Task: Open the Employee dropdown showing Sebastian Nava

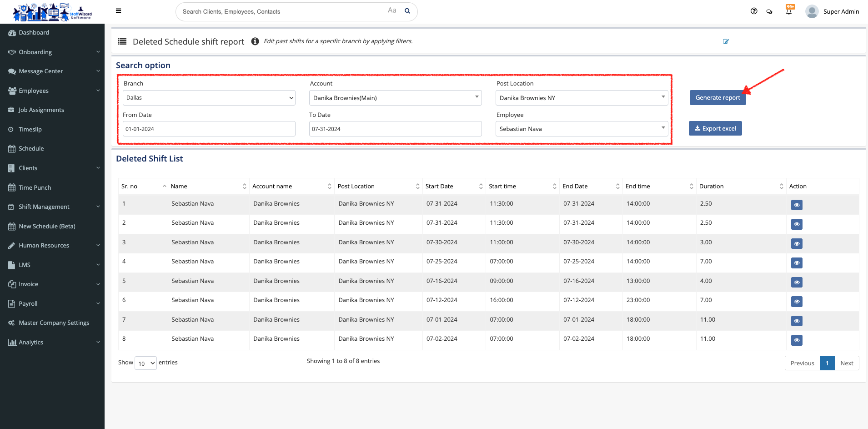Action: point(582,129)
